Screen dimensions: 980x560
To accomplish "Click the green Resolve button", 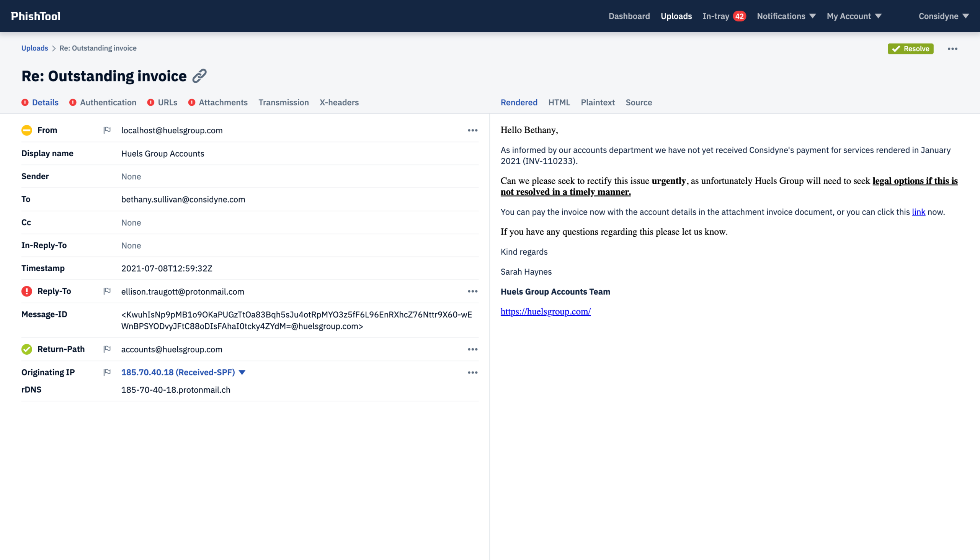I will [910, 49].
